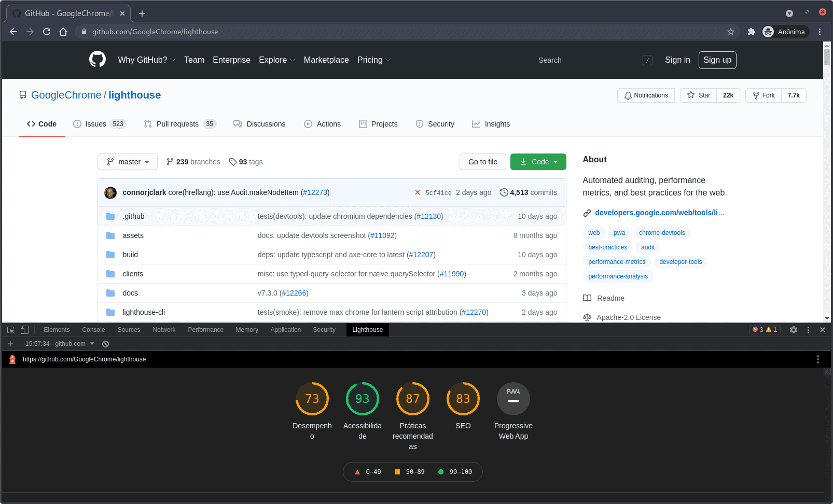This screenshot has height=504, width=833.
Task: Toggle the DevTools device toolbar icon
Action: (x=24, y=330)
